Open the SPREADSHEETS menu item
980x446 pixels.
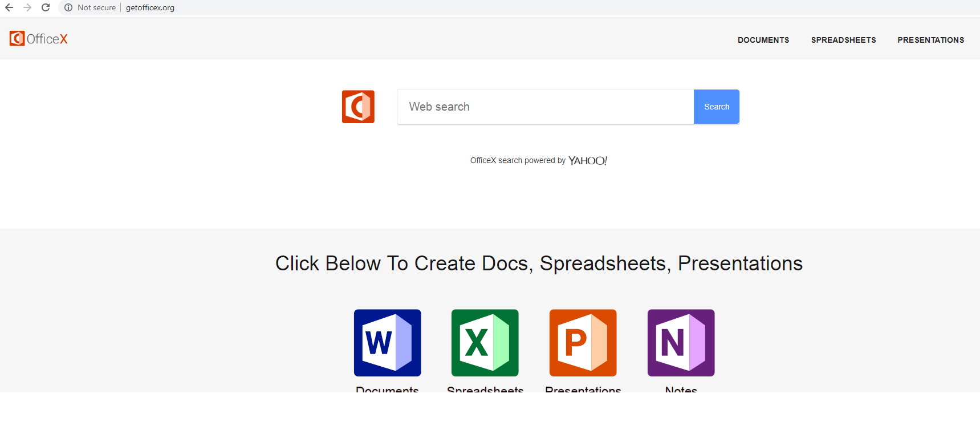(x=844, y=40)
